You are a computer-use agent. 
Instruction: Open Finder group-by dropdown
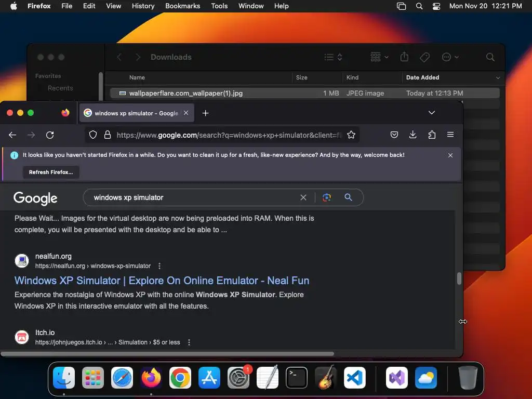tap(379, 57)
